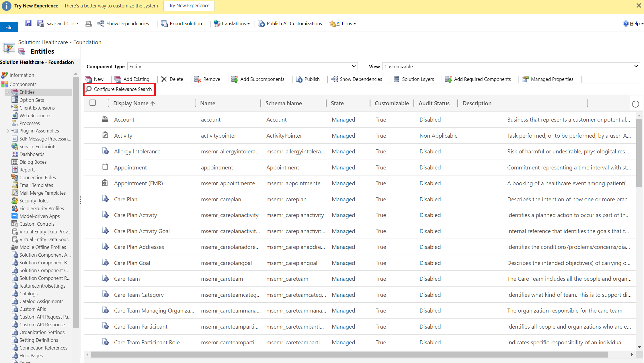Select the Component Type dropdown
This screenshot has width=644, height=363.
[242, 66]
